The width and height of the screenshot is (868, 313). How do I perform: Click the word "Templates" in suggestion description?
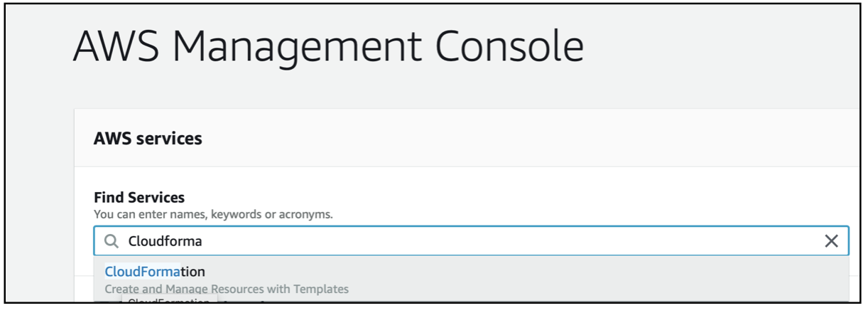322,289
